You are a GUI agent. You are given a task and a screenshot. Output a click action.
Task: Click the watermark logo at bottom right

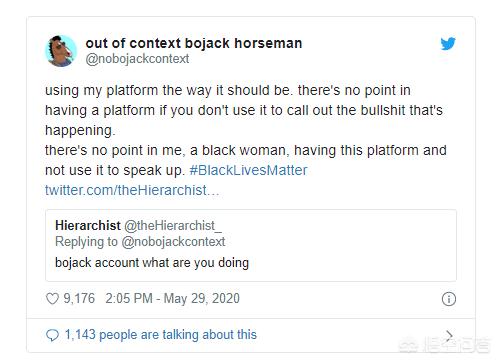coord(445,345)
